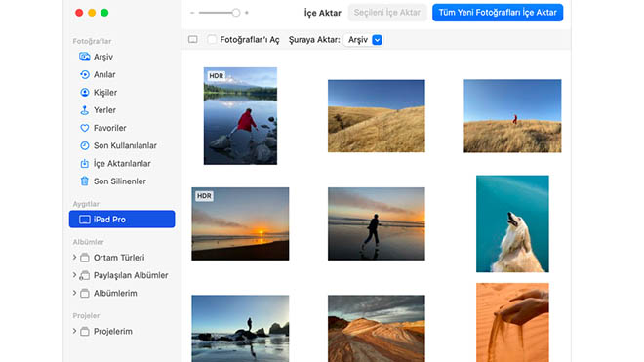Click the Projeler section header
The width and height of the screenshot is (644, 362).
point(86,315)
